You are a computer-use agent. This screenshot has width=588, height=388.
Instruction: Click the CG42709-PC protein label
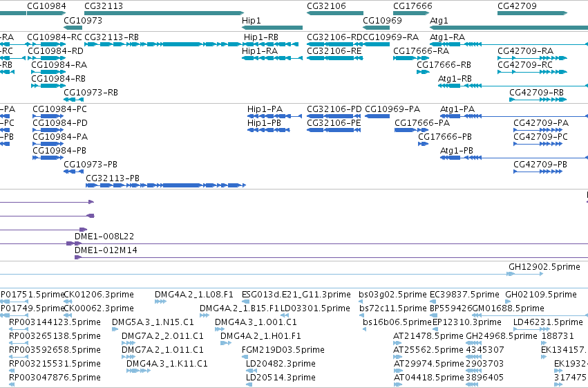point(540,137)
